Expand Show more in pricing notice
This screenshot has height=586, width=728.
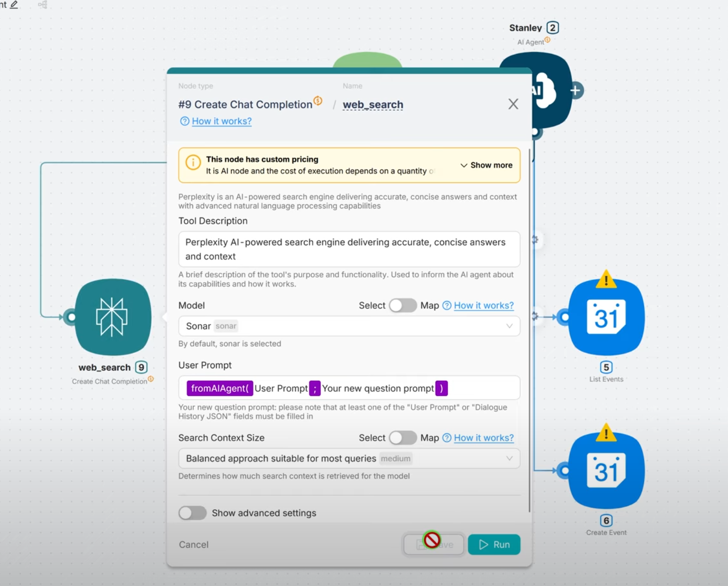pyautogui.click(x=486, y=165)
